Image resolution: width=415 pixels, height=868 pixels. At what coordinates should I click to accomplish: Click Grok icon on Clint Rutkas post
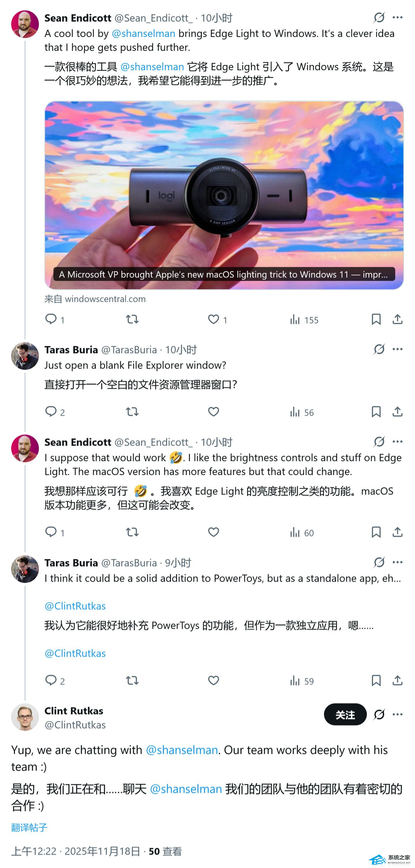379,714
